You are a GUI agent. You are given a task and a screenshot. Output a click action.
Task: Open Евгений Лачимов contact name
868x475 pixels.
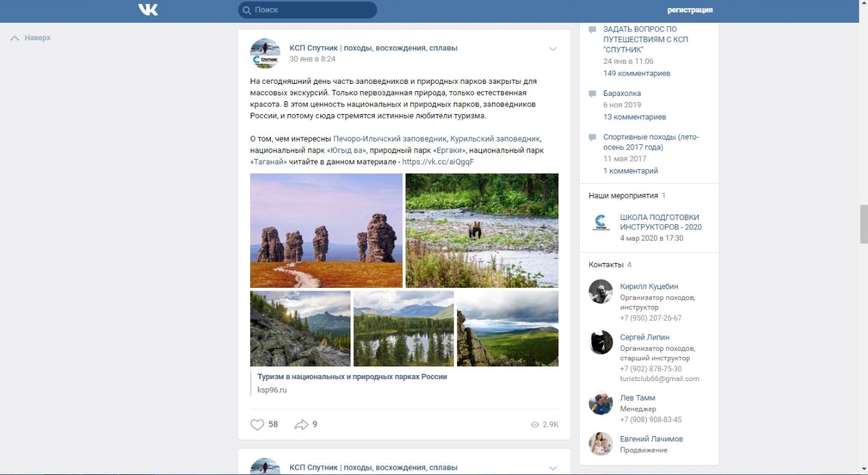[x=652, y=439]
